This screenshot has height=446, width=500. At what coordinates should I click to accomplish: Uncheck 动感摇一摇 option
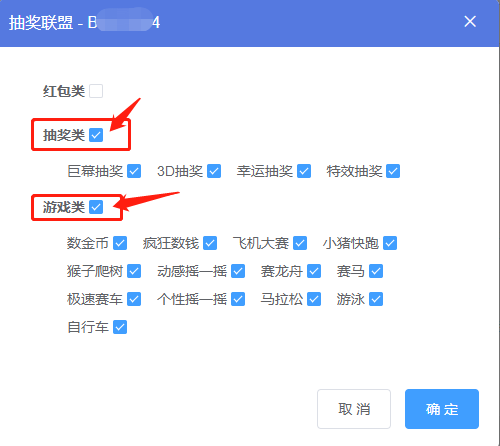click(238, 271)
